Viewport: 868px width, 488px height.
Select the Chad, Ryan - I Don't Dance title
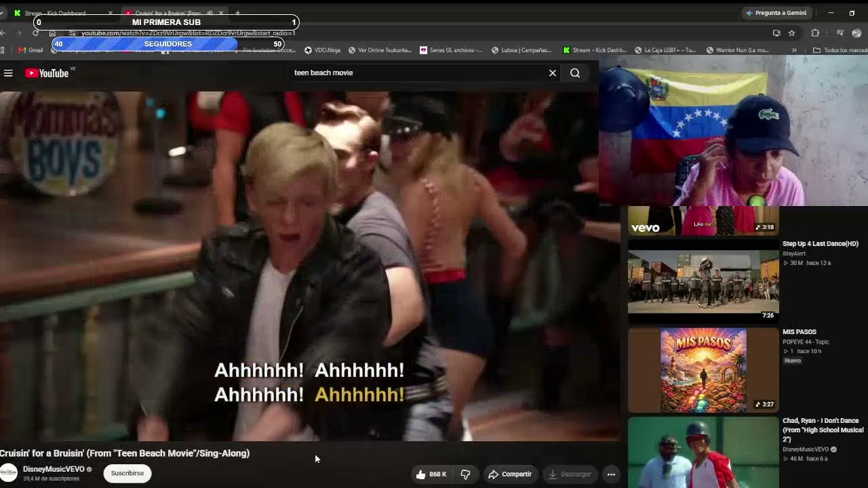[x=823, y=430]
